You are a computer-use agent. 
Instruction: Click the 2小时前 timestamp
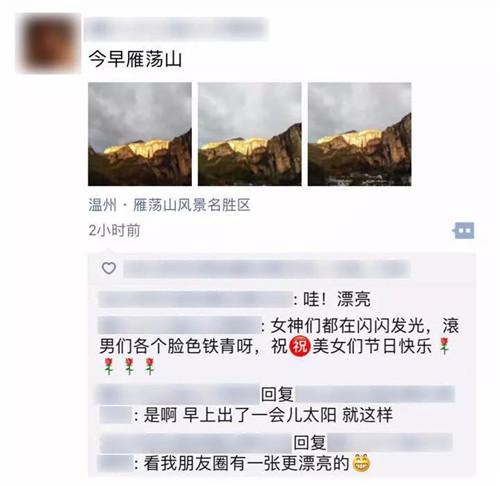tap(114, 230)
